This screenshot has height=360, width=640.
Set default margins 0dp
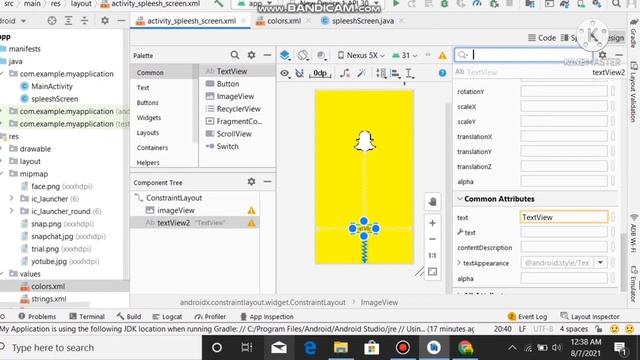click(320, 73)
